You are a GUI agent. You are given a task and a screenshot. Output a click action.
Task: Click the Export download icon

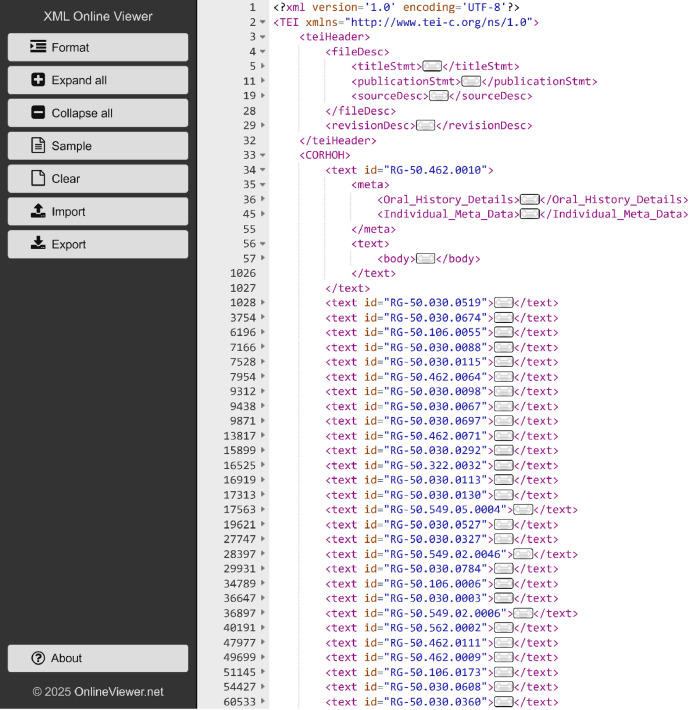38,244
